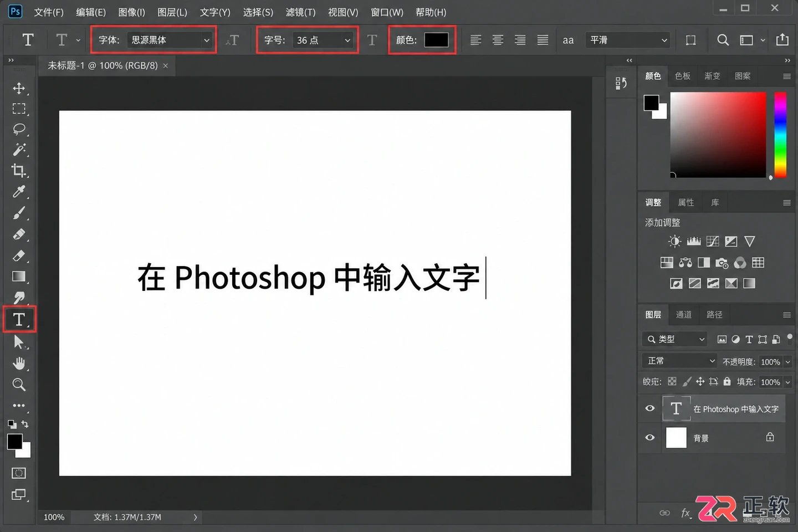The image size is (798, 532).
Task: Center align the text
Action: tap(498, 40)
